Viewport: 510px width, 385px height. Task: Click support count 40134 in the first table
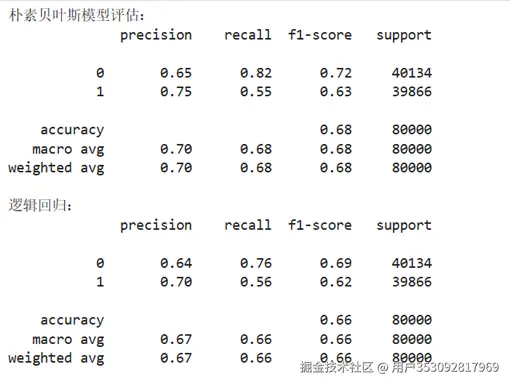(x=412, y=73)
